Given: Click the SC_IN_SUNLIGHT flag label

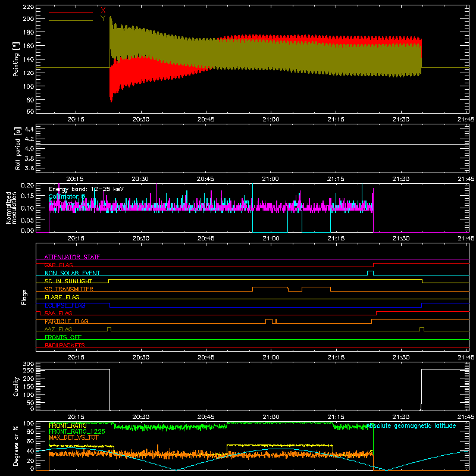Looking at the screenshot, I should (x=68, y=281).
